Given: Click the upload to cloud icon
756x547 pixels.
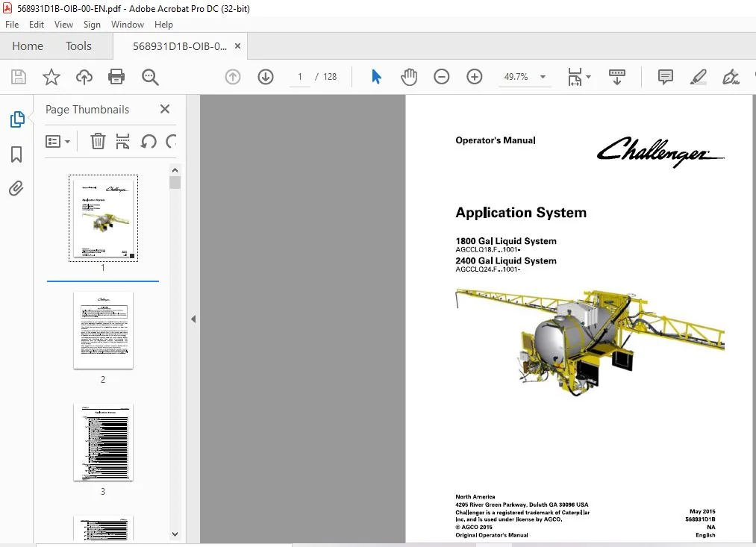Looking at the screenshot, I should point(84,77).
